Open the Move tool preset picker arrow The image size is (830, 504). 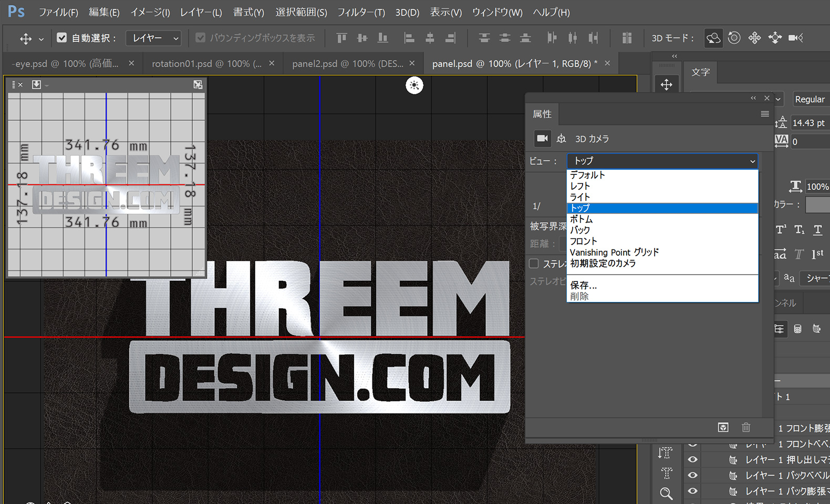(x=41, y=39)
